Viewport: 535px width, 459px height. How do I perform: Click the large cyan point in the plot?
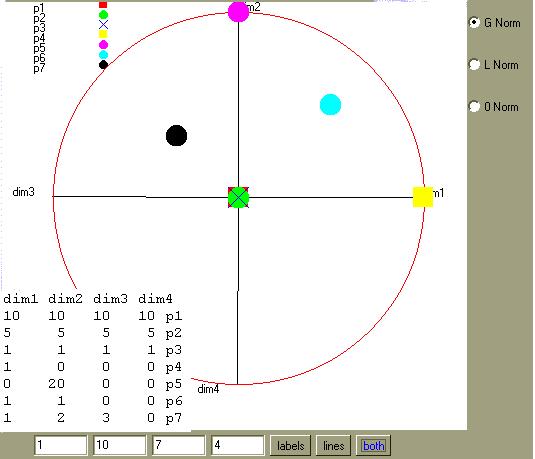point(330,104)
